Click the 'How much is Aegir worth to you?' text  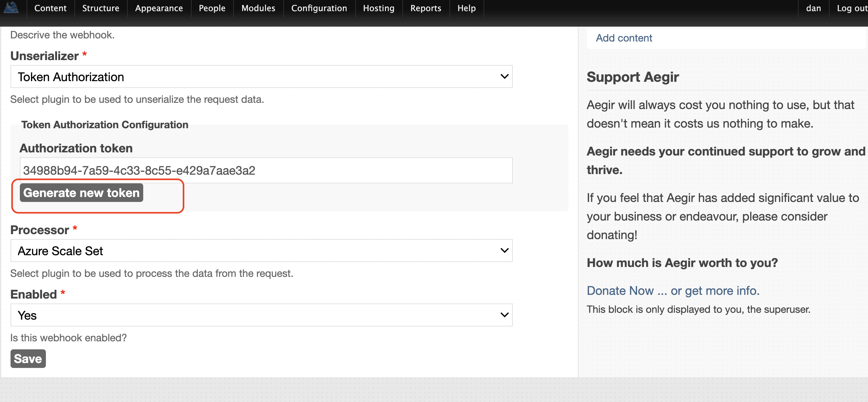click(682, 263)
